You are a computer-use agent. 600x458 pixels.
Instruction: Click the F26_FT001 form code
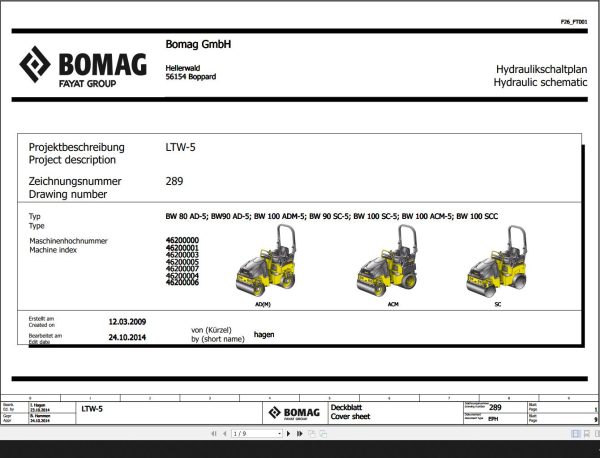[x=574, y=22]
